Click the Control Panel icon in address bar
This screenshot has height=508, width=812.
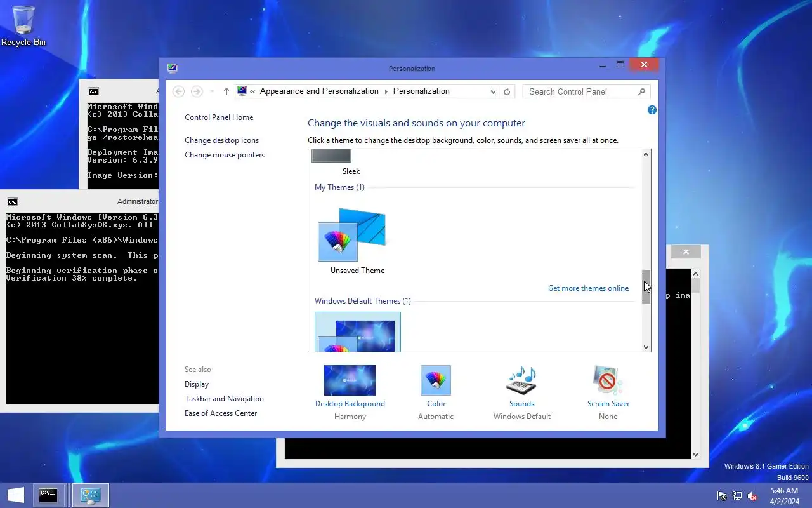pyautogui.click(x=242, y=91)
